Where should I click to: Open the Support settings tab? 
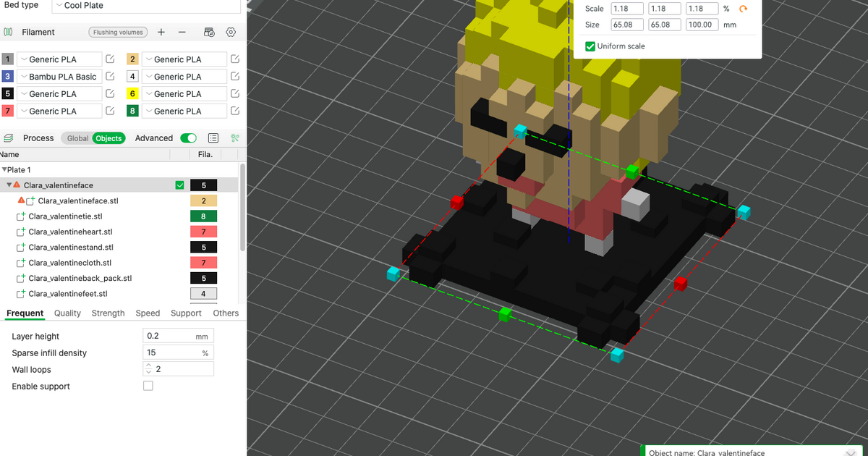pos(186,313)
